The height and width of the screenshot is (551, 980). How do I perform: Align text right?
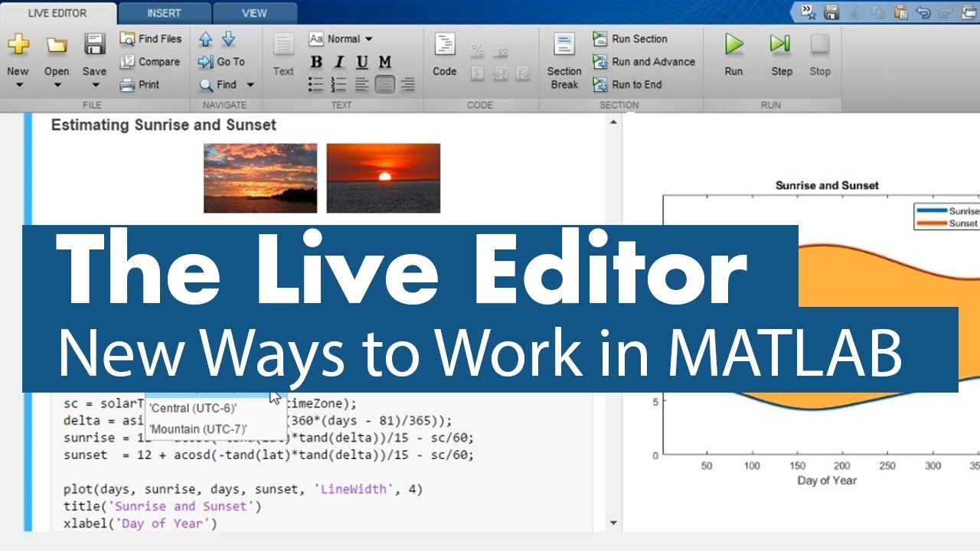pos(408,84)
